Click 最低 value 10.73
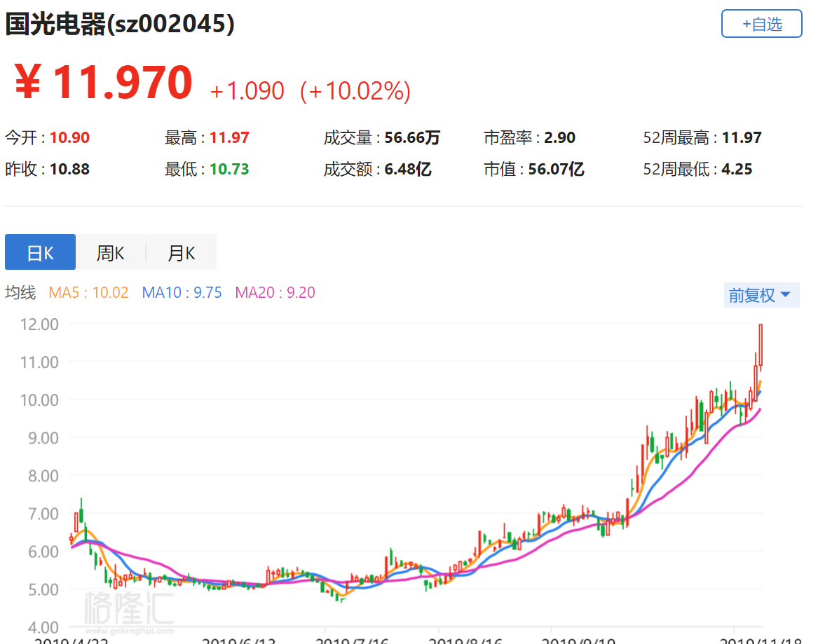This screenshot has height=644, width=818. [229, 169]
